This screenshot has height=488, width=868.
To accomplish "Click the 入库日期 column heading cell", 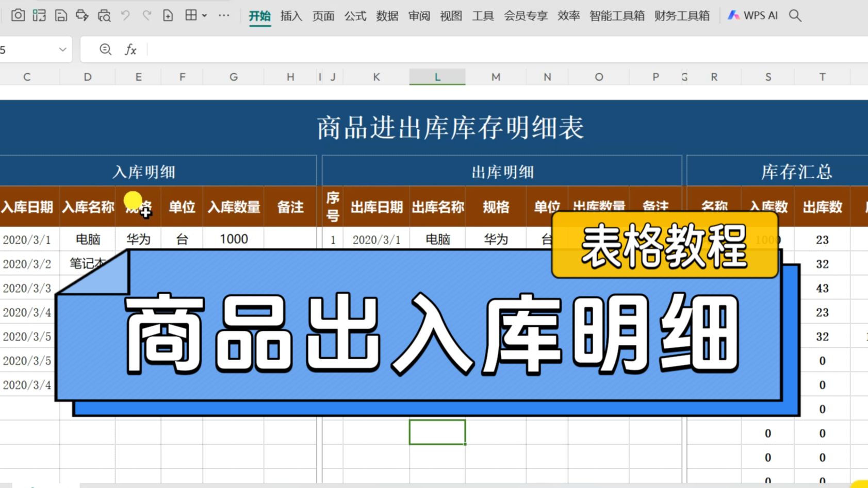I will pos(27,207).
